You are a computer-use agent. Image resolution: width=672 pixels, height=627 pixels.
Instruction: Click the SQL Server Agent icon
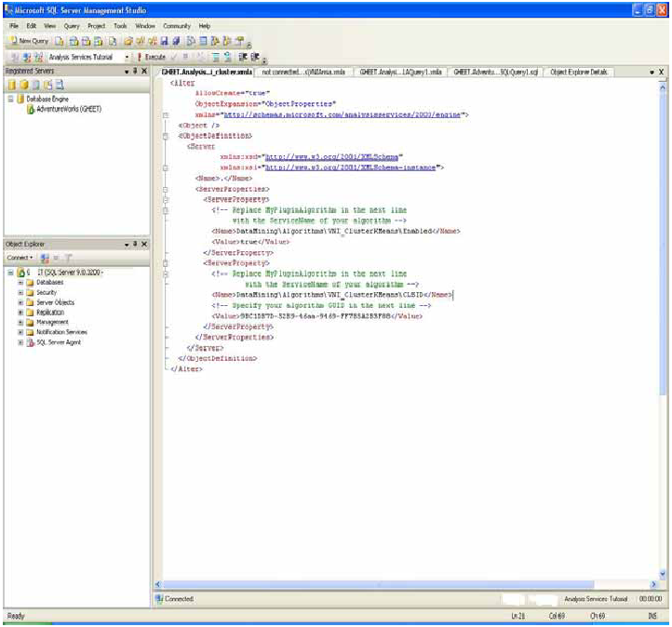click(x=30, y=342)
